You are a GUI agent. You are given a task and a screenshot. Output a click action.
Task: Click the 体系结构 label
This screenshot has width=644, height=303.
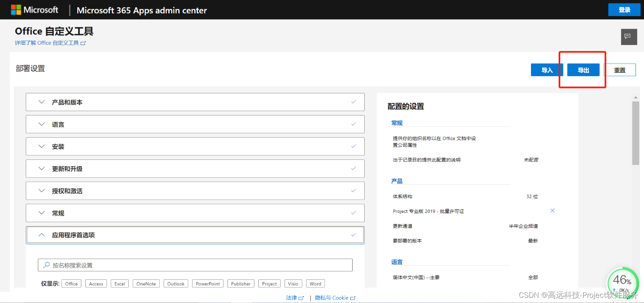coord(402,196)
